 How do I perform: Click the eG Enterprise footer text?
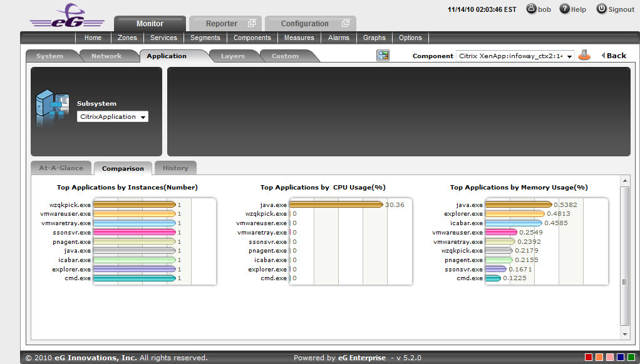tap(362, 358)
